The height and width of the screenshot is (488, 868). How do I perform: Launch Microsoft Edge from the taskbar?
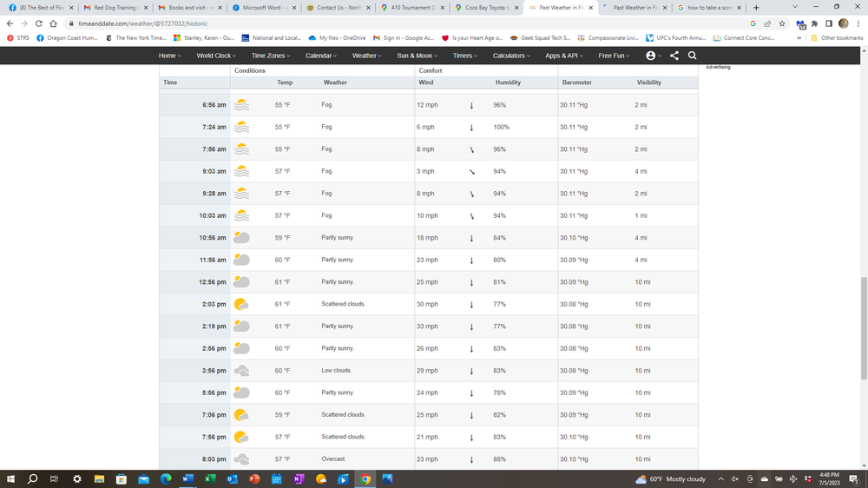pyautogui.click(x=166, y=478)
